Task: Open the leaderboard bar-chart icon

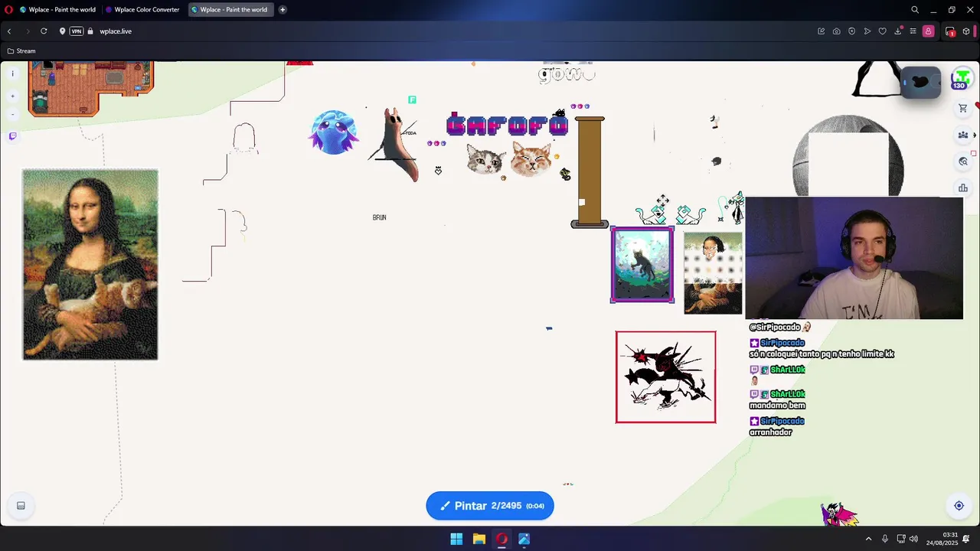Action: (962, 187)
